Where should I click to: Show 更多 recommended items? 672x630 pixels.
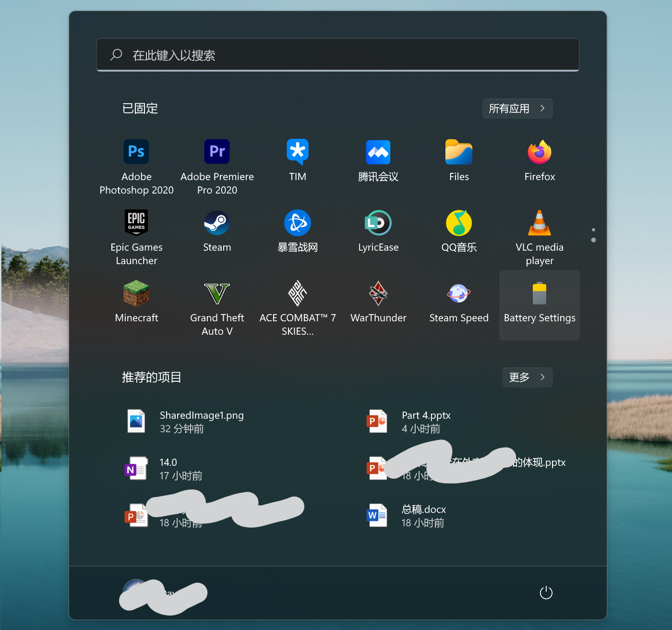tap(528, 377)
